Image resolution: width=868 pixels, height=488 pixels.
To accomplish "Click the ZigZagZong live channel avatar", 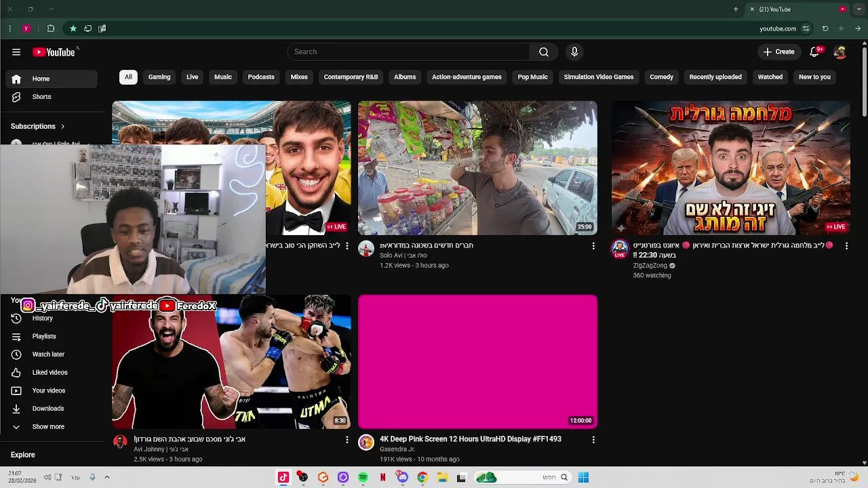I will (x=620, y=248).
